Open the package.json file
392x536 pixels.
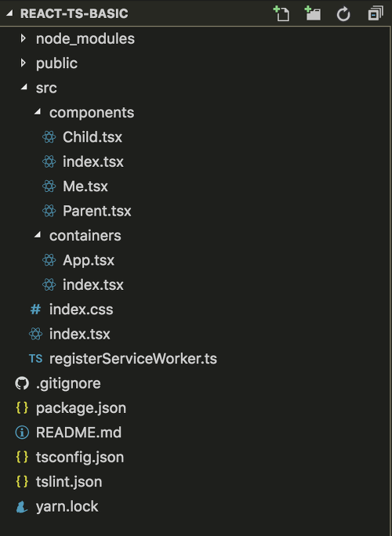pyautogui.click(x=81, y=408)
